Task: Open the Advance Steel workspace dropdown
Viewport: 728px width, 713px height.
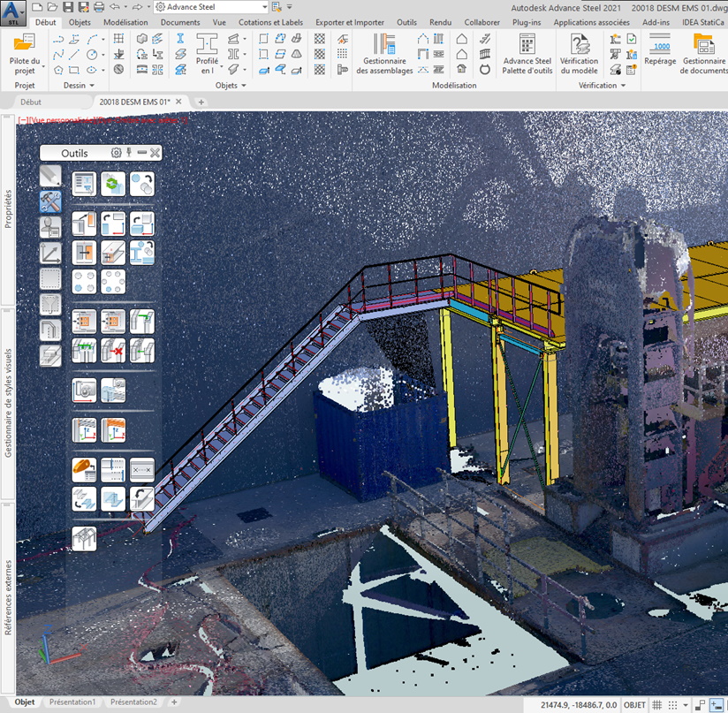Action: point(264,7)
